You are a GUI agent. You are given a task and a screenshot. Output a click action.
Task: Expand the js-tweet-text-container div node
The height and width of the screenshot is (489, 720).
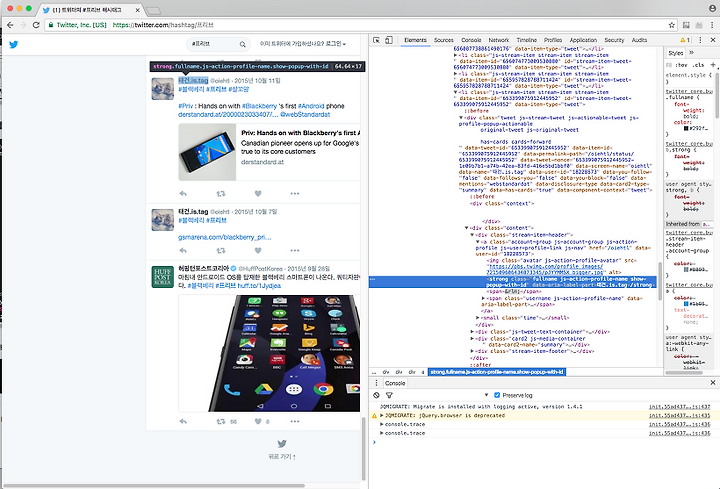coord(472,332)
